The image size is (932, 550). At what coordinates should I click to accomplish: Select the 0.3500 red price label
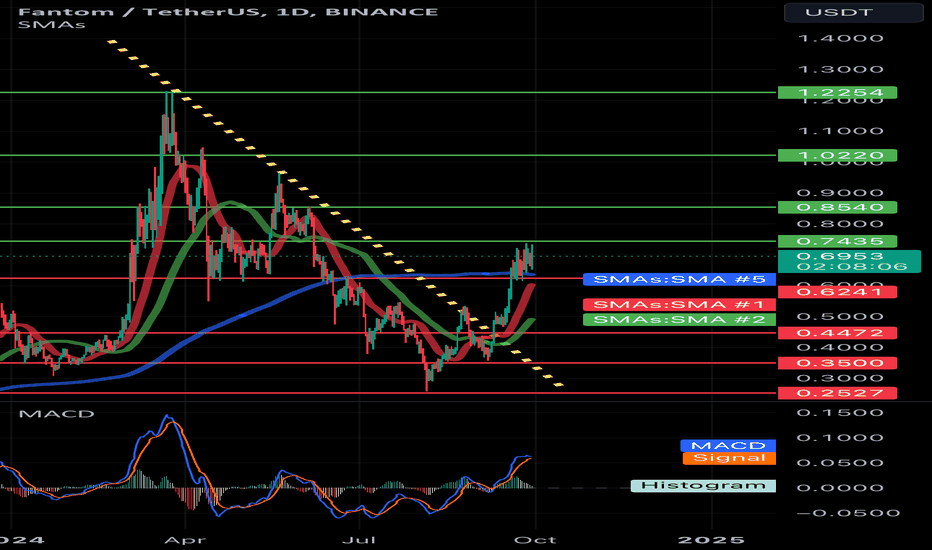837,363
